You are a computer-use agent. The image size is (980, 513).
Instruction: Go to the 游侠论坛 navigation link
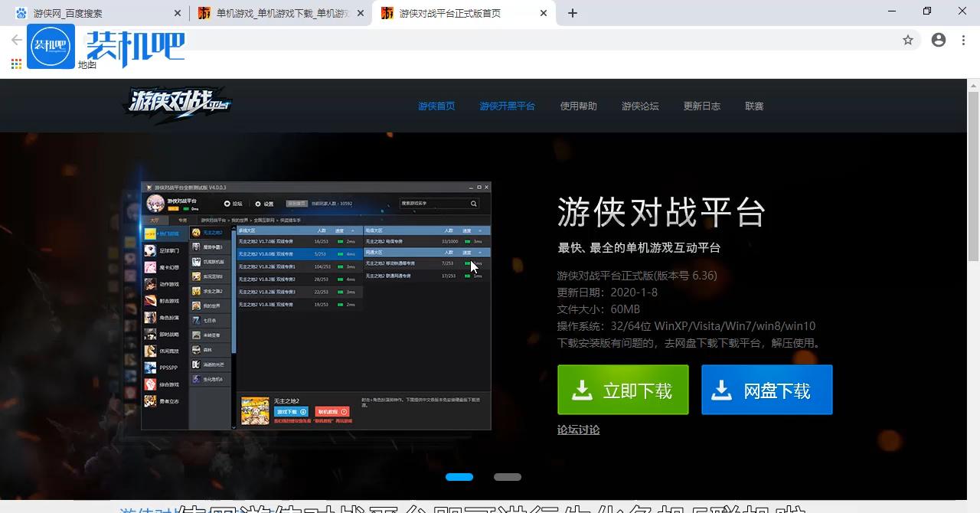[640, 106]
